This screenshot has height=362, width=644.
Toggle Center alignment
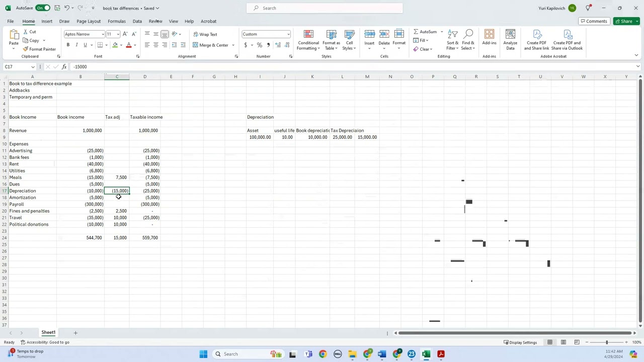156,45
